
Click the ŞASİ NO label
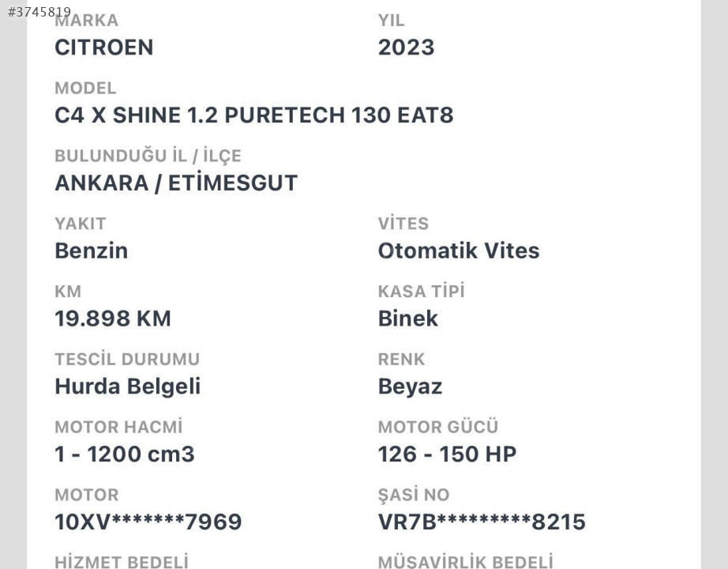(x=414, y=494)
